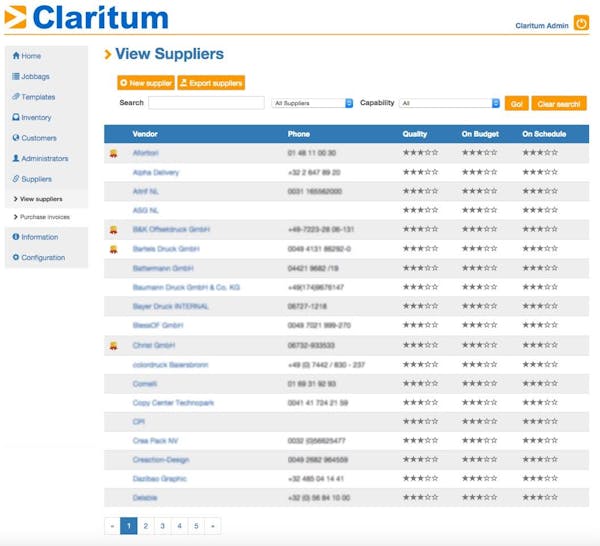Go to pagination page 4
Image resolution: width=600 pixels, height=546 pixels.
(179, 526)
